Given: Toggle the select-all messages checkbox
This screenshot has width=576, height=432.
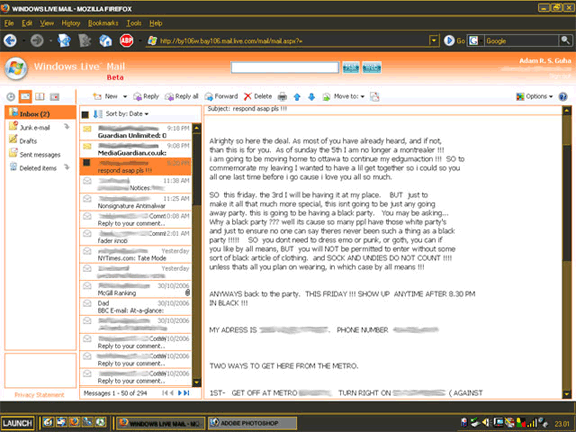Looking at the screenshot, I should 85,115.
